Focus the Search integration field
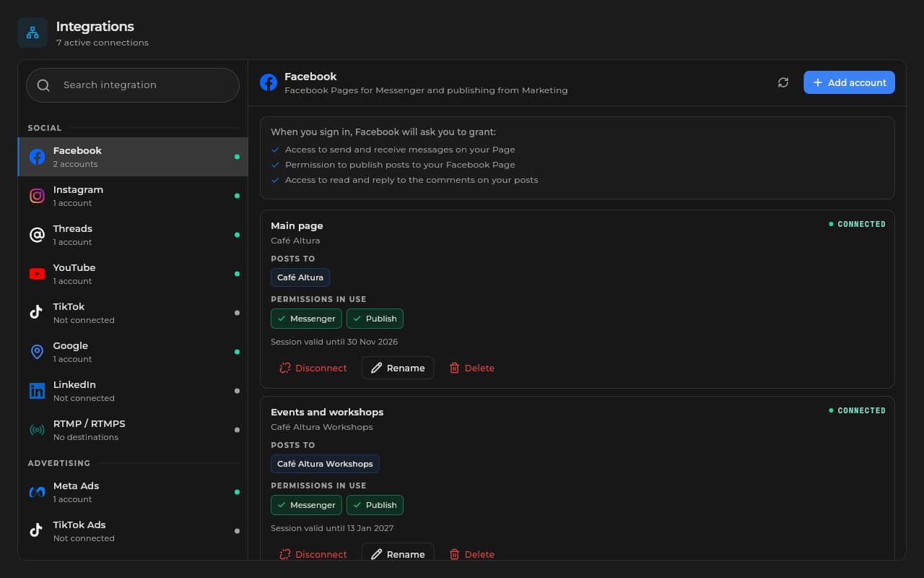The image size is (924, 578). point(133,85)
